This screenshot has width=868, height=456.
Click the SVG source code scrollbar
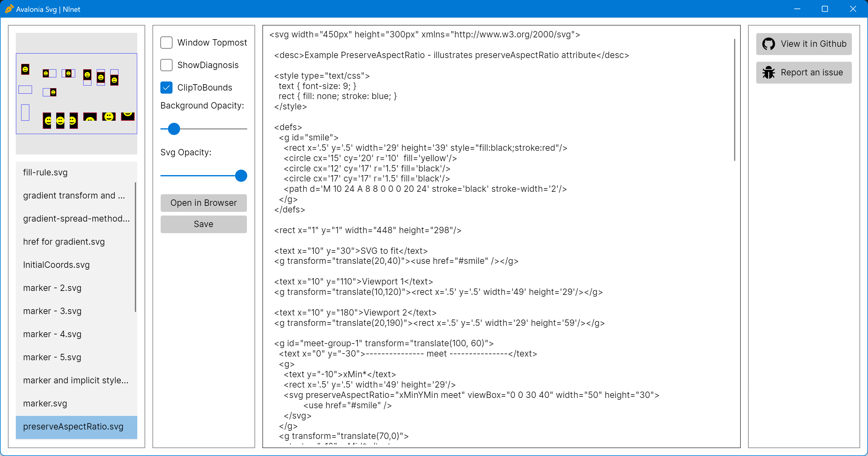click(734, 100)
